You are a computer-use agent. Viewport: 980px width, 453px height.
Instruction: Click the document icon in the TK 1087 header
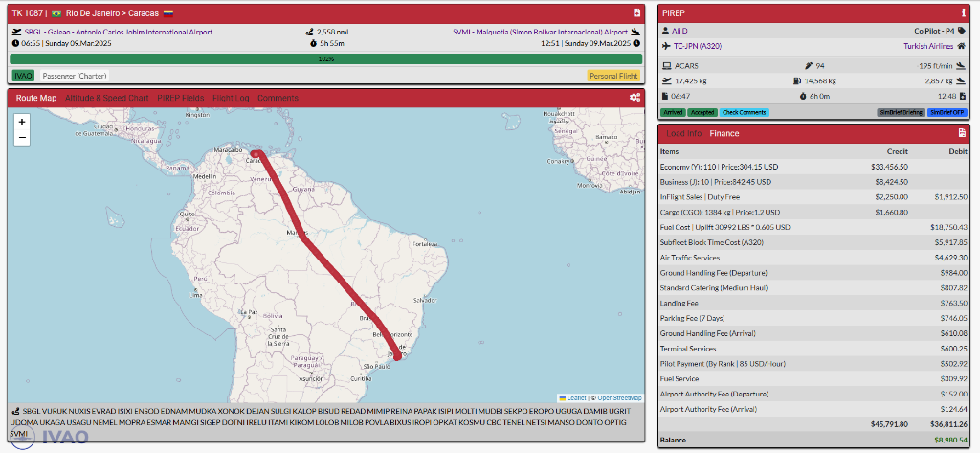(636, 12)
